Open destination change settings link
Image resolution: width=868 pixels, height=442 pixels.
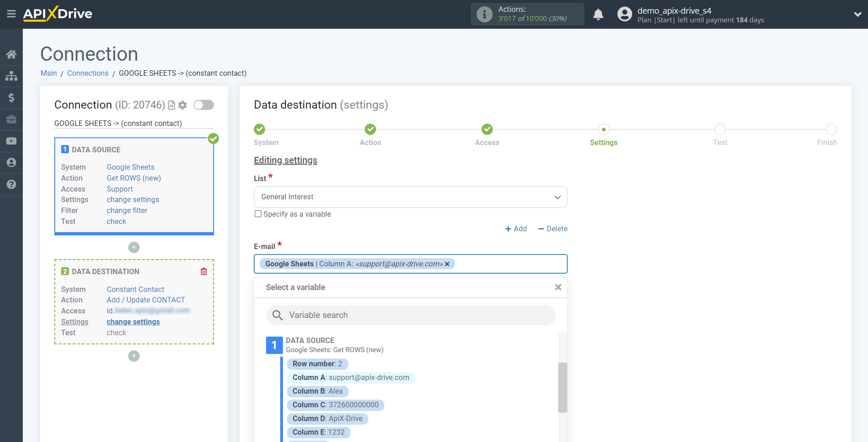133,322
